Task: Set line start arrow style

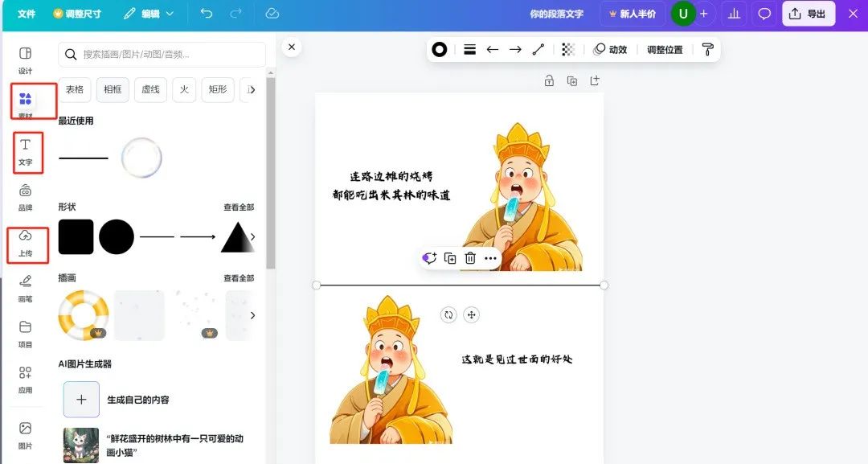Action: coord(493,50)
